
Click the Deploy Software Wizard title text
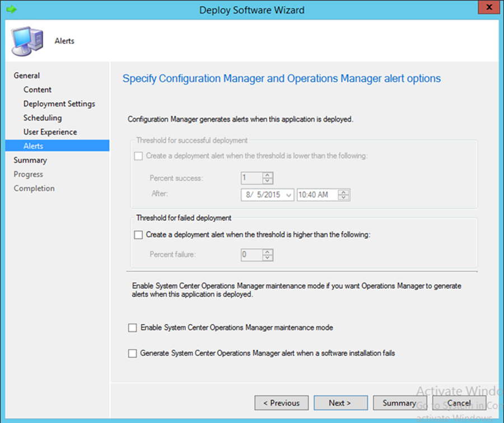(x=251, y=10)
